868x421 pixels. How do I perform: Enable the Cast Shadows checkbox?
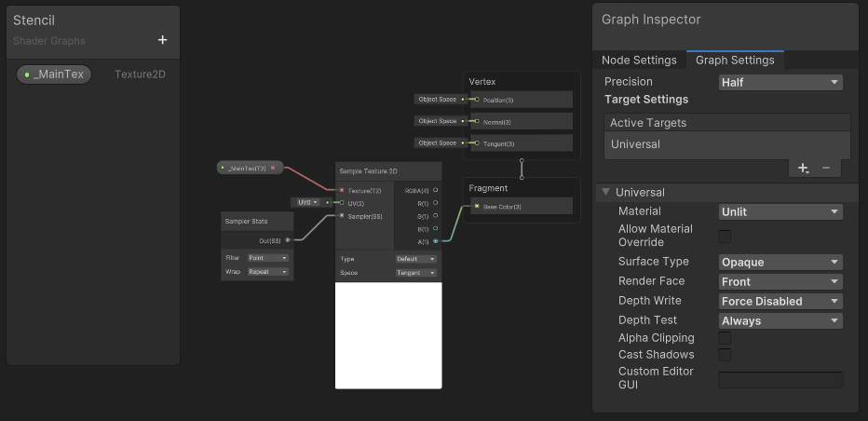[x=724, y=355]
